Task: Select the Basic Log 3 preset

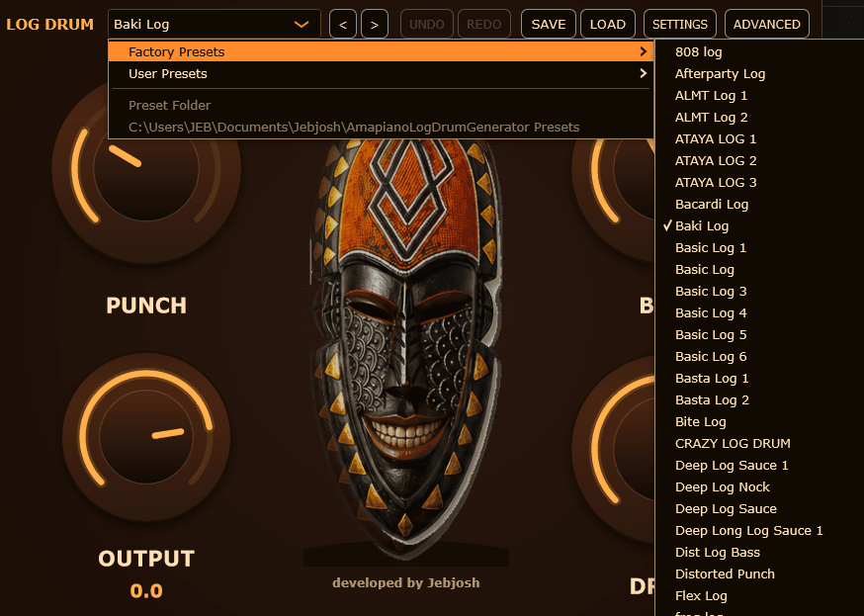Action: [x=760, y=292]
